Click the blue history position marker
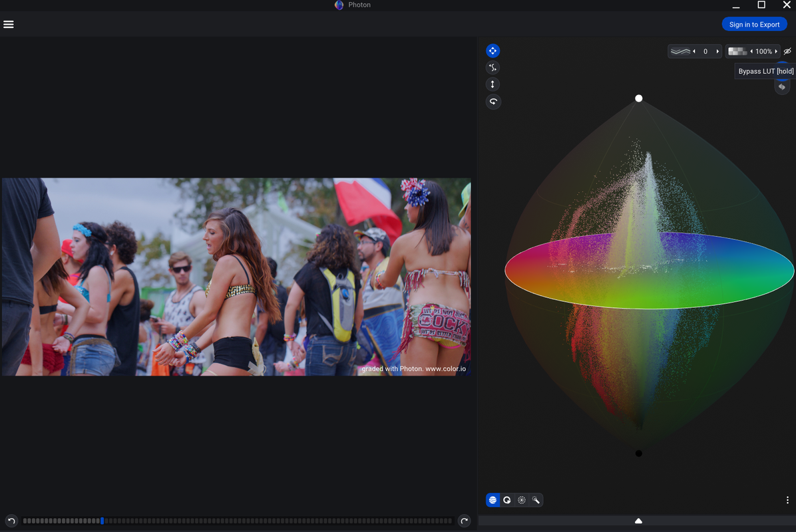Screen dimensions: 796x532 point(102,521)
